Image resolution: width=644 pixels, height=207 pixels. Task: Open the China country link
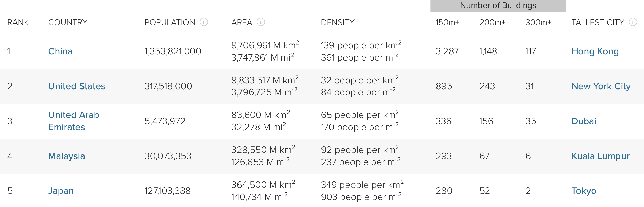(60, 51)
